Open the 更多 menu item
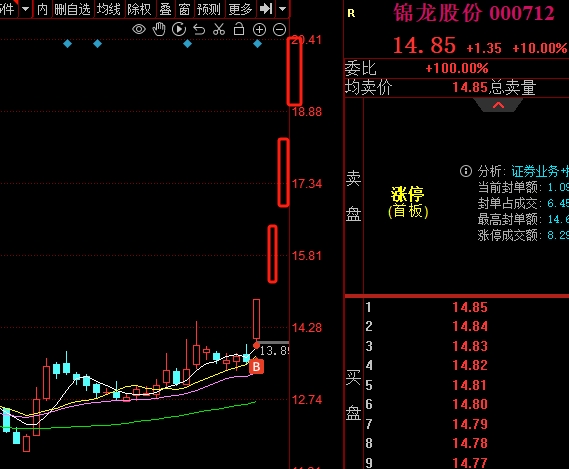Screen dimensions: 569x469 [x=240, y=9]
